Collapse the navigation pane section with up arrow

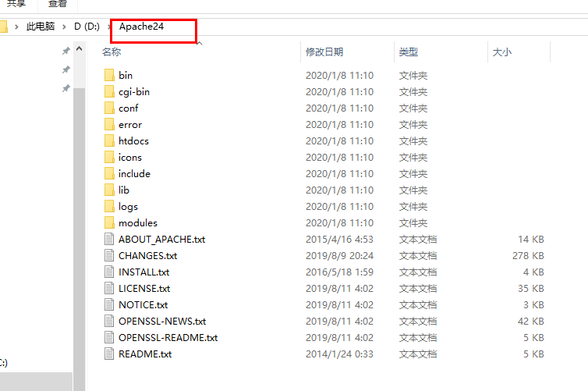click(x=79, y=49)
